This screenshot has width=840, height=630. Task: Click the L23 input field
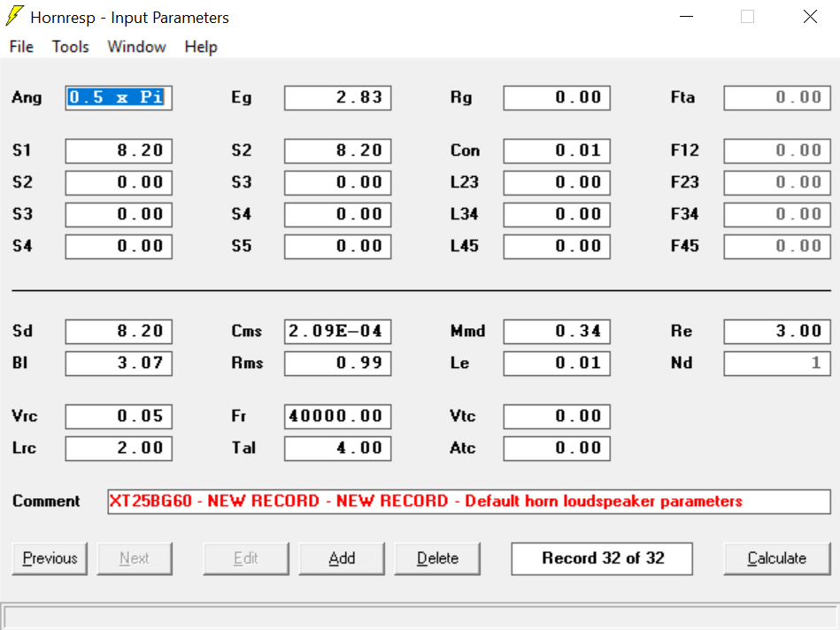pos(557,182)
